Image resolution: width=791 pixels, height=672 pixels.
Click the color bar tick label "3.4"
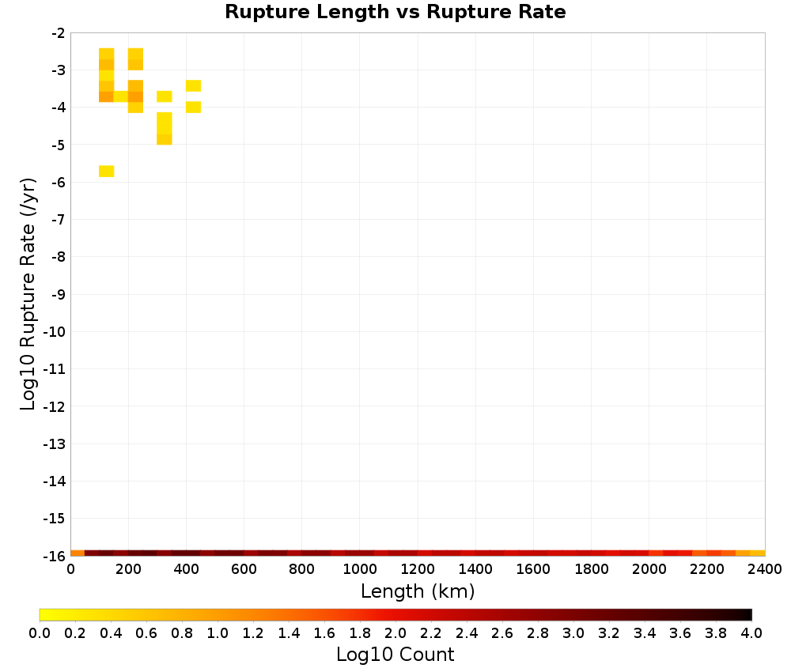(645, 633)
